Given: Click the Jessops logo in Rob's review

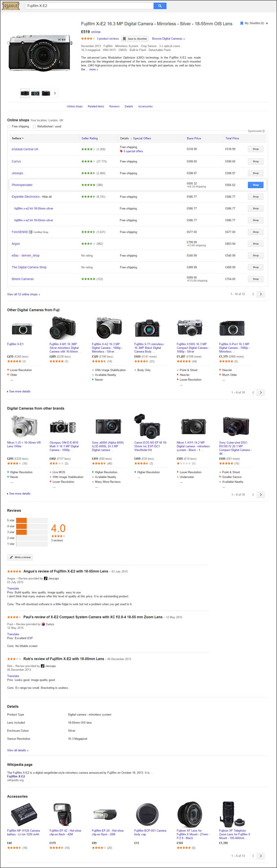Looking at the screenshot, I should (x=42, y=666).
